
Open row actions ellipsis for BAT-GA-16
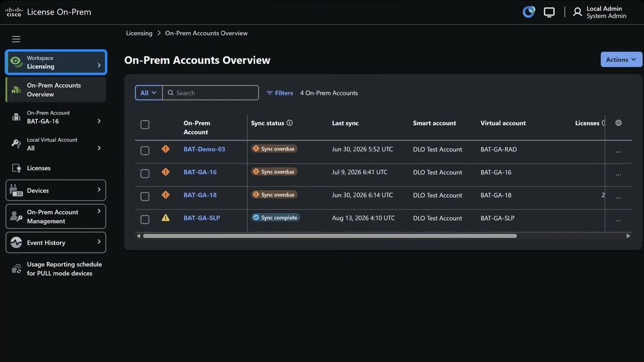tap(618, 175)
